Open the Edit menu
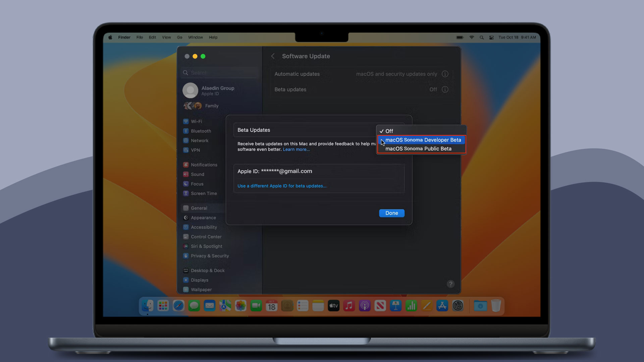This screenshot has width=644, height=362. click(x=152, y=38)
